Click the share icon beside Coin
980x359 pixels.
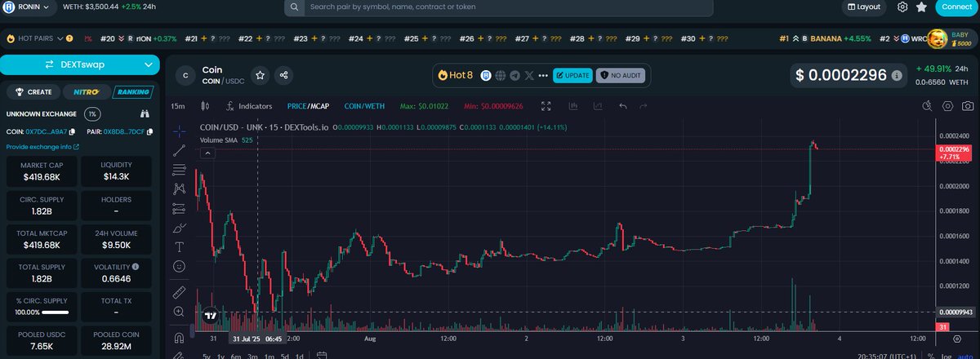283,75
